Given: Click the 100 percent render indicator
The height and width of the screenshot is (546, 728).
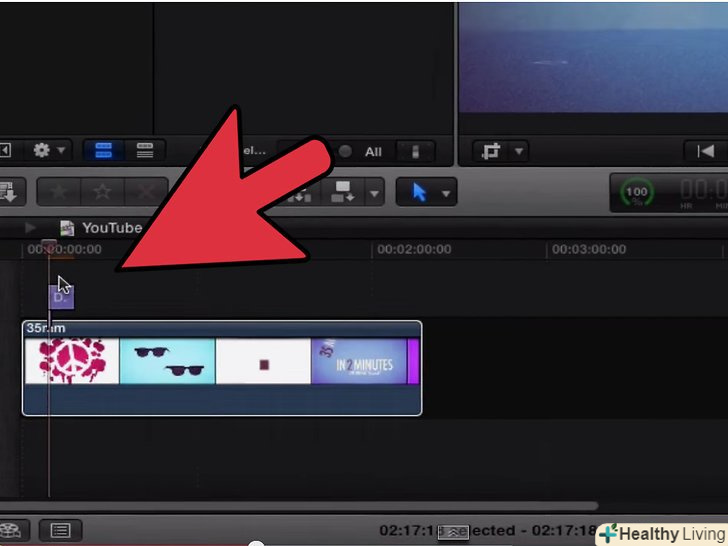Looking at the screenshot, I should [x=637, y=192].
